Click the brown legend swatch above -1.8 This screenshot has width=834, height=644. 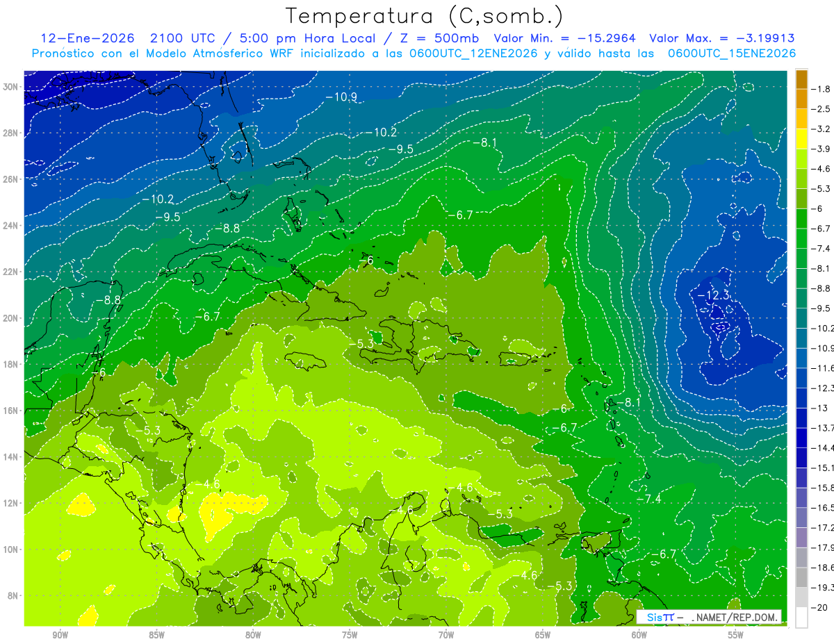801,79
